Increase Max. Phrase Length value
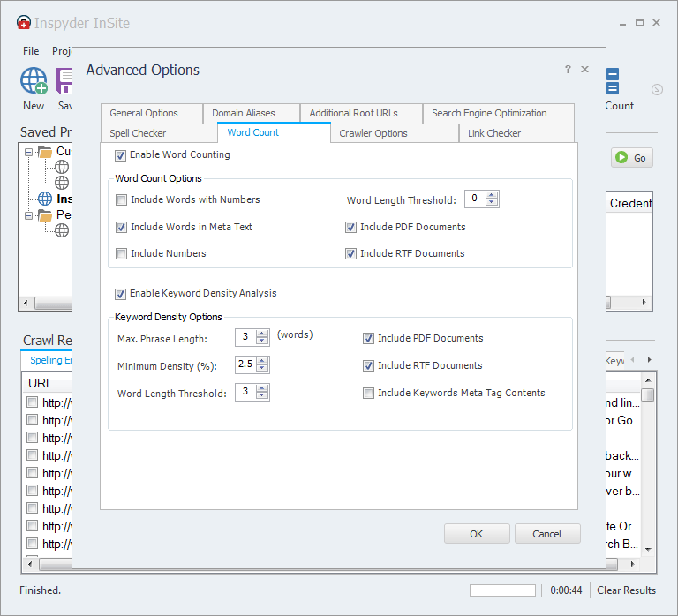 click(262, 333)
